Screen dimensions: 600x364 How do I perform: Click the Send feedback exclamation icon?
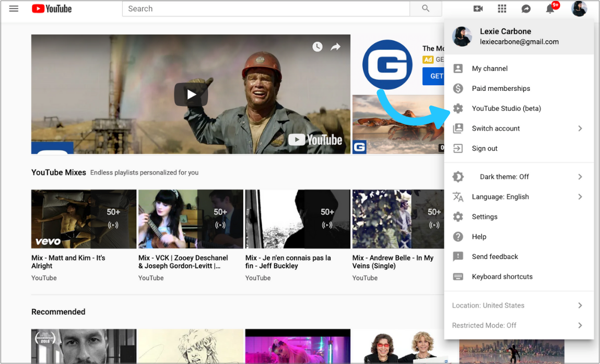tap(458, 256)
